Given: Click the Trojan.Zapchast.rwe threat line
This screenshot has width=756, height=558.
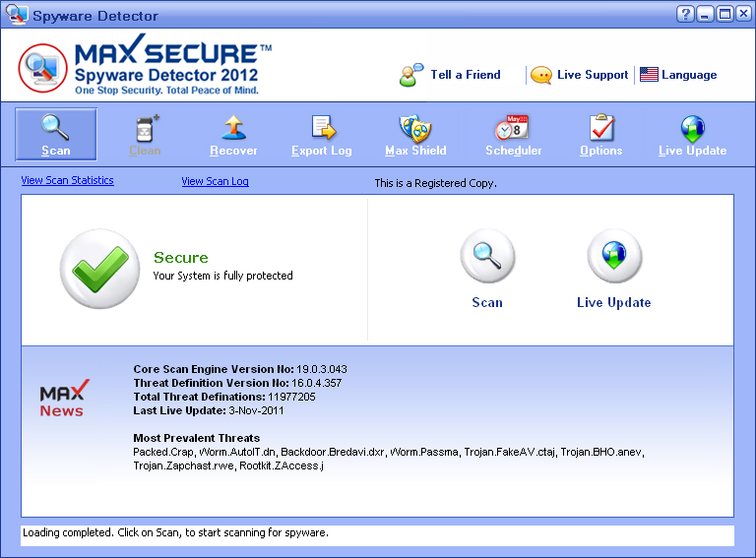Looking at the screenshot, I should click(x=228, y=465).
